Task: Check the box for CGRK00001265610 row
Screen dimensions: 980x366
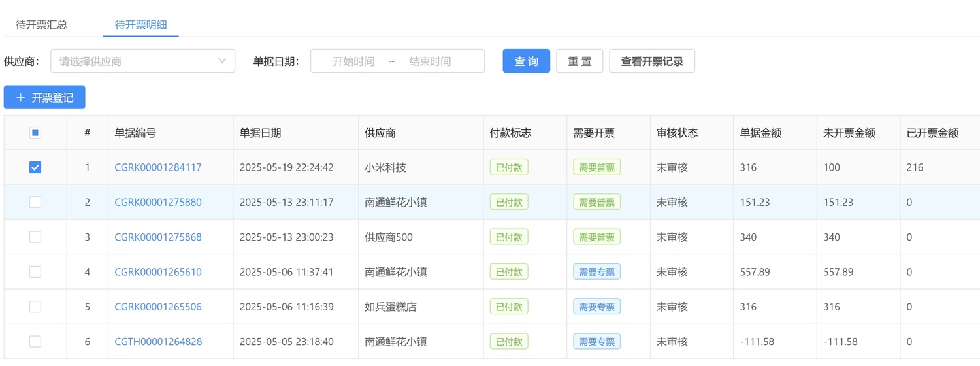Action: point(35,272)
